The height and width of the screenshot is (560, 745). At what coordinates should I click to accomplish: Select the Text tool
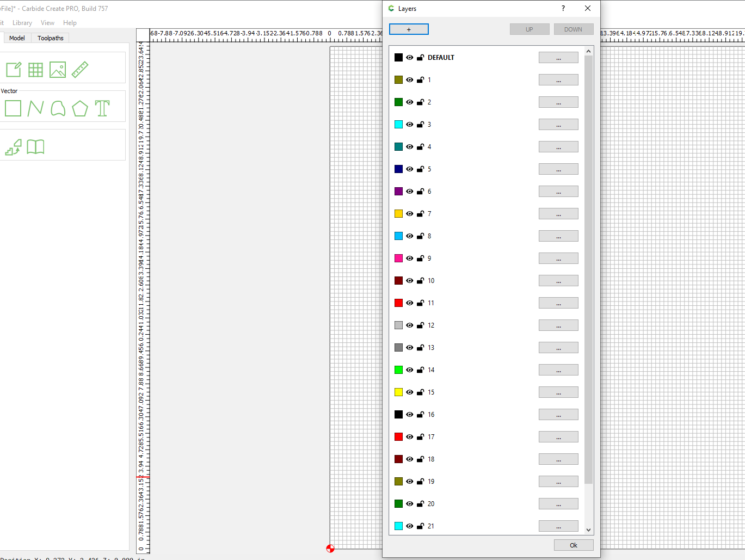click(x=102, y=108)
